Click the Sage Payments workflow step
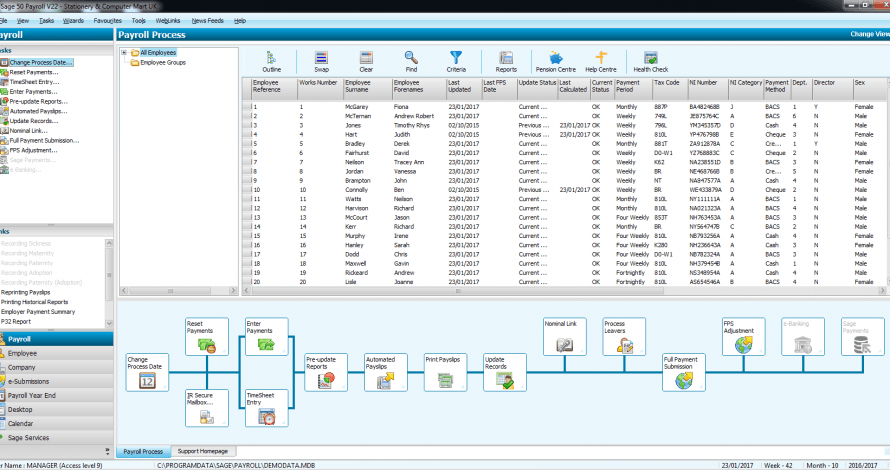This screenshot has height=470, width=890. pyautogui.click(x=862, y=337)
